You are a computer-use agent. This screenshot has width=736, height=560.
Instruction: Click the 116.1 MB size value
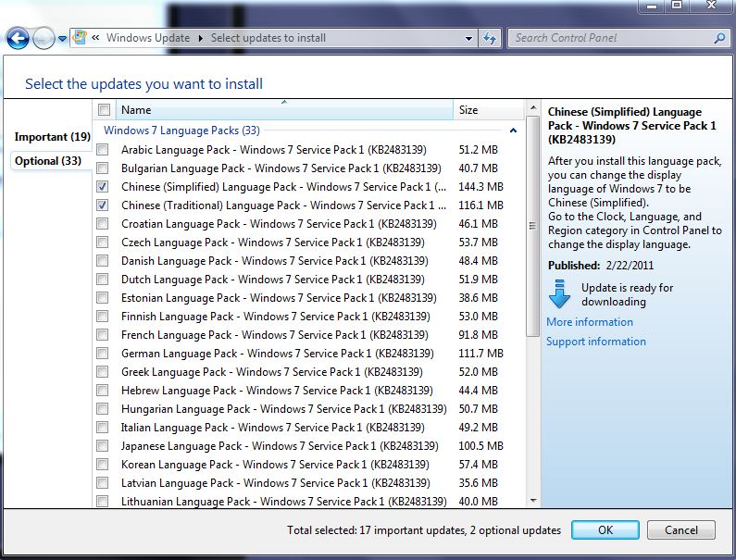[x=480, y=205]
